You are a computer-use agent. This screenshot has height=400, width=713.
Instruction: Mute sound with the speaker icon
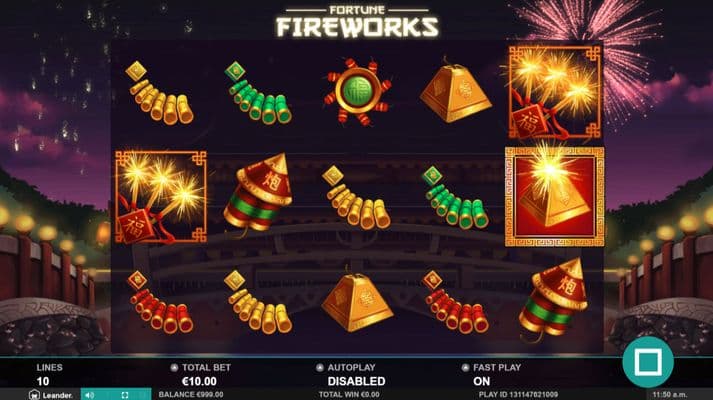pos(90,395)
